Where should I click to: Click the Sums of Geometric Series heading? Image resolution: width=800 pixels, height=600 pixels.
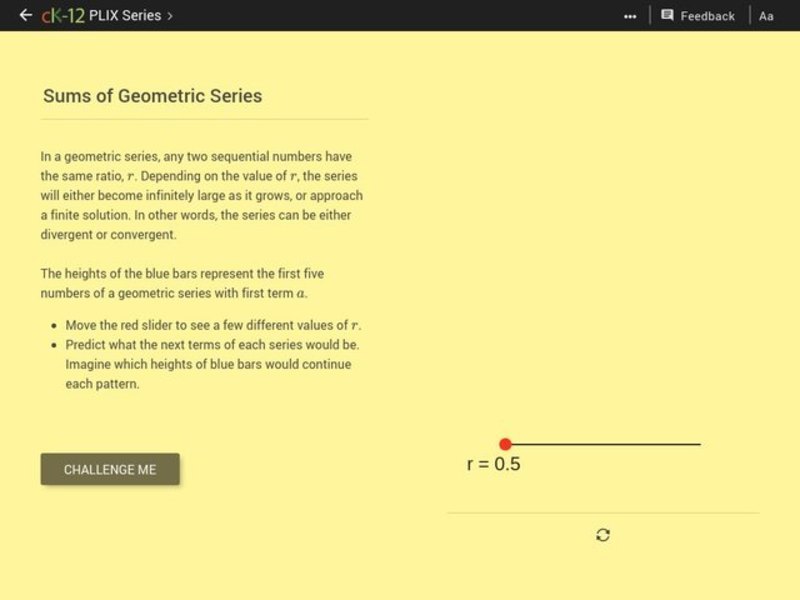tap(153, 96)
